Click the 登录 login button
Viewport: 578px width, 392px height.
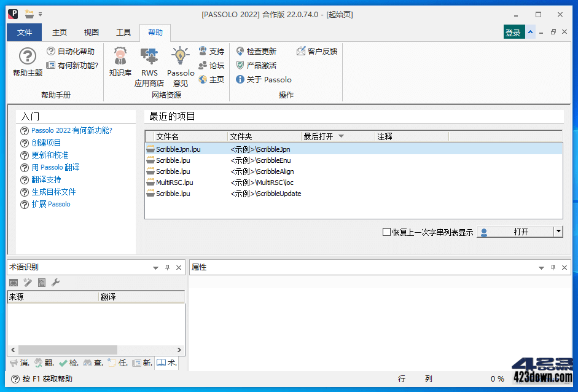click(514, 30)
